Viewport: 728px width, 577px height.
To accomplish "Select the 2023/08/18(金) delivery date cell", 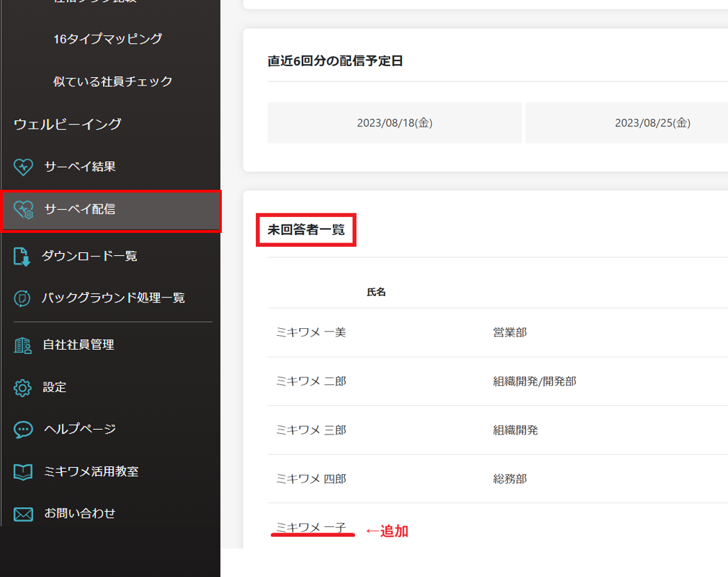I will pos(394,123).
